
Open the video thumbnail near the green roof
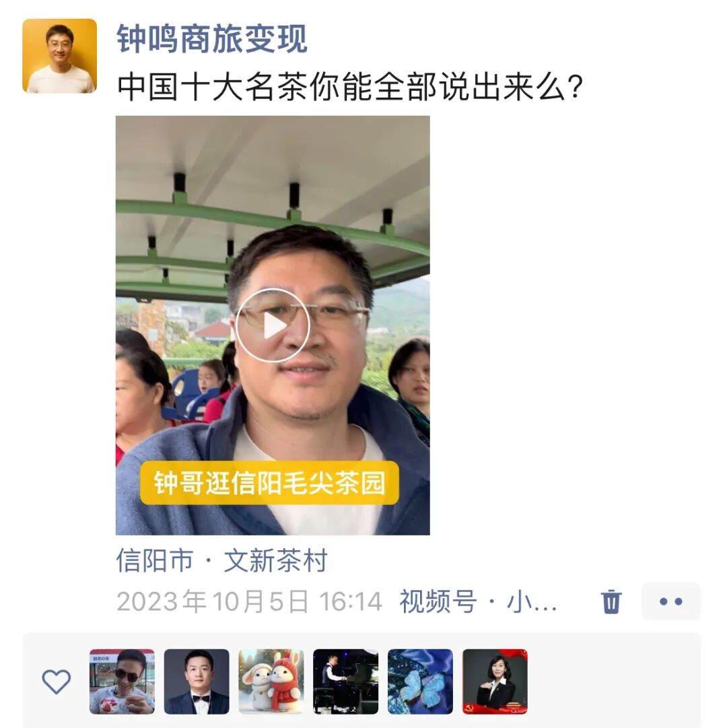(x=273, y=325)
